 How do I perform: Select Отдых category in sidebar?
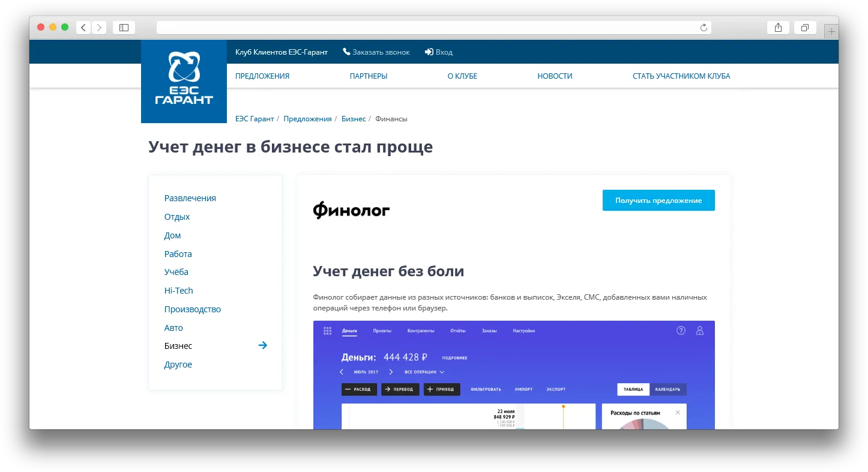pos(177,217)
